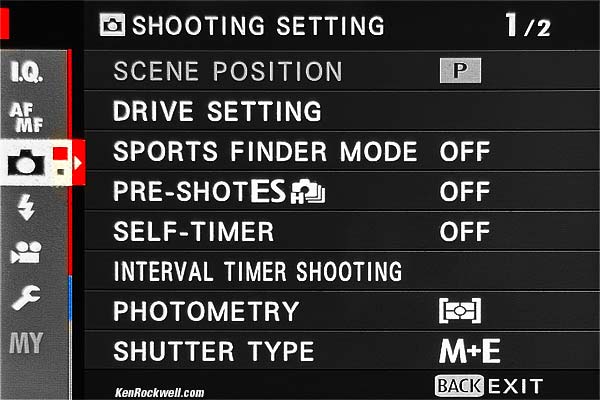Click the KenRockwell.com link
This screenshot has height=400, width=600.
click(159, 392)
